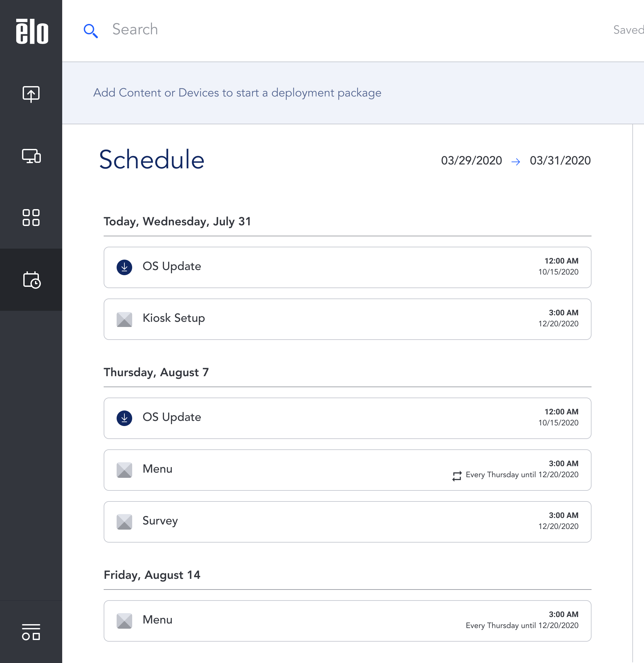Open Thursday August 7 OS Update entry

click(347, 418)
